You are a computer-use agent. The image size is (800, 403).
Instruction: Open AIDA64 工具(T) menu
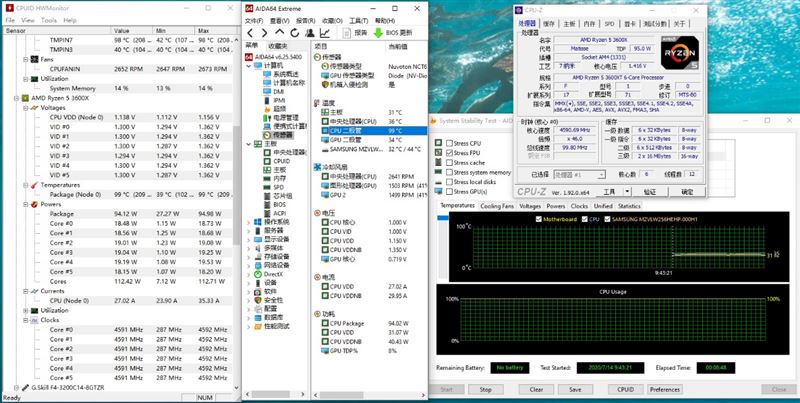[359, 21]
